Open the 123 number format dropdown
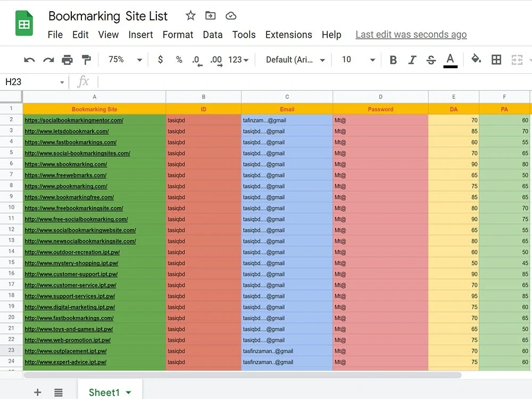532x399 pixels. click(238, 60)
